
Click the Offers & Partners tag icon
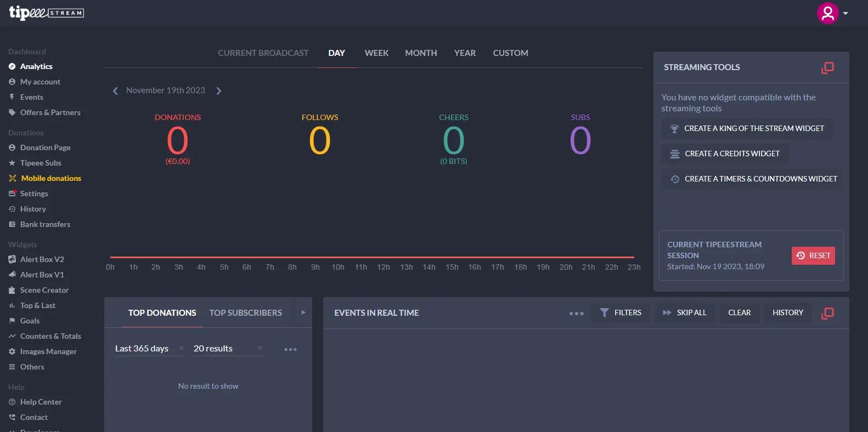coord(12,112)
